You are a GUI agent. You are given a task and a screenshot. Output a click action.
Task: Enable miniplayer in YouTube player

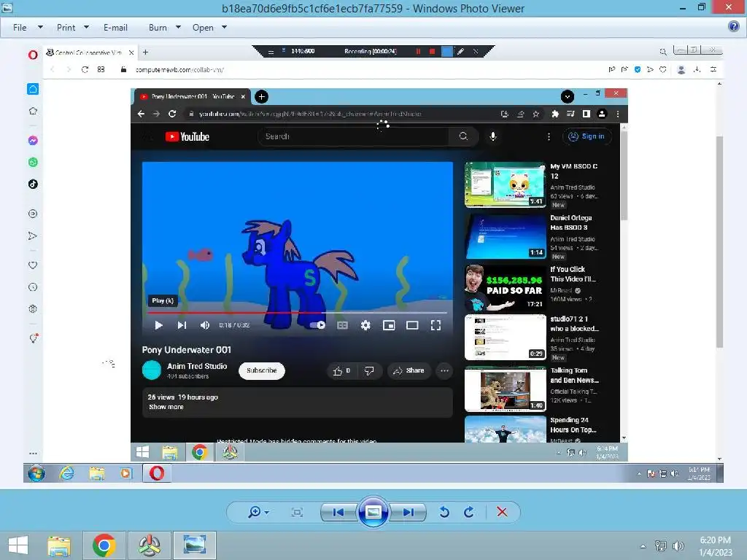click(389, 325)
